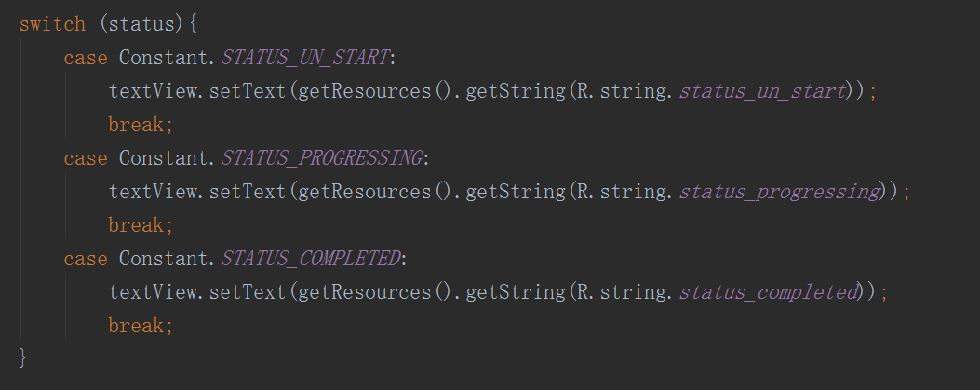Image resolution: width=980 pixels, height=390 pixels.
Task: Click the status_progressing string resource
Action: (x=780, y=192)
